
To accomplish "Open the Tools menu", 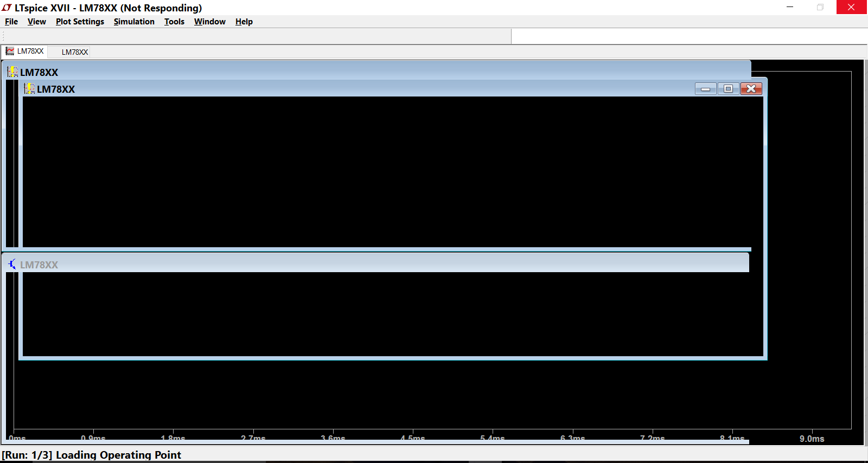I will point(174,22).
